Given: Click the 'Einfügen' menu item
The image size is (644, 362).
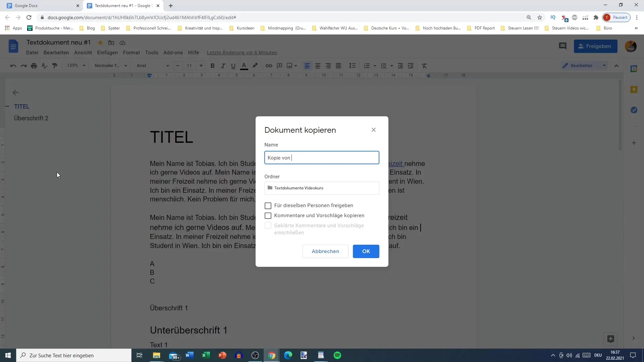Looking at the screenshot, I should tap(107, 53).
